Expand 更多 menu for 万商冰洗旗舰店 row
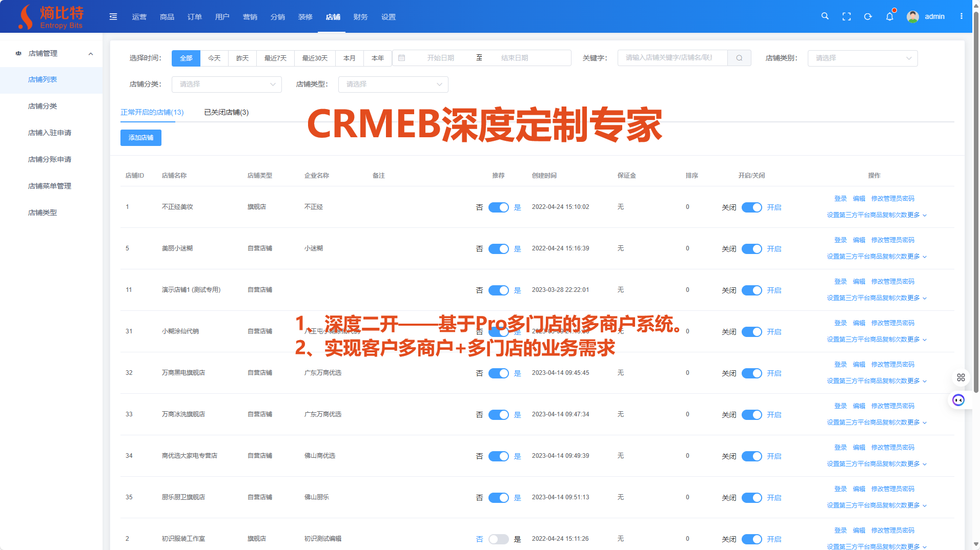This screenshot has width=980, height=550. pyautogui.click(x=917, y=422)
